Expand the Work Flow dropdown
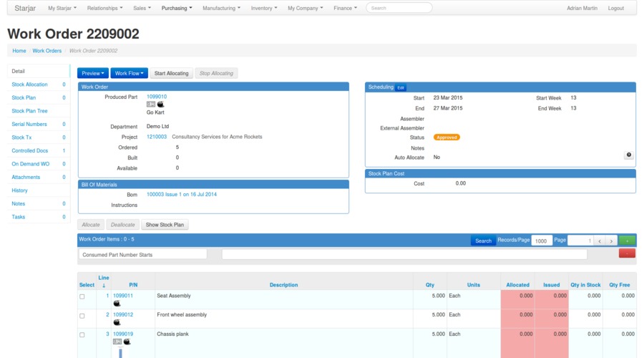Image resolution: width=644 pixels, height=358 pixels. point(130,73)
